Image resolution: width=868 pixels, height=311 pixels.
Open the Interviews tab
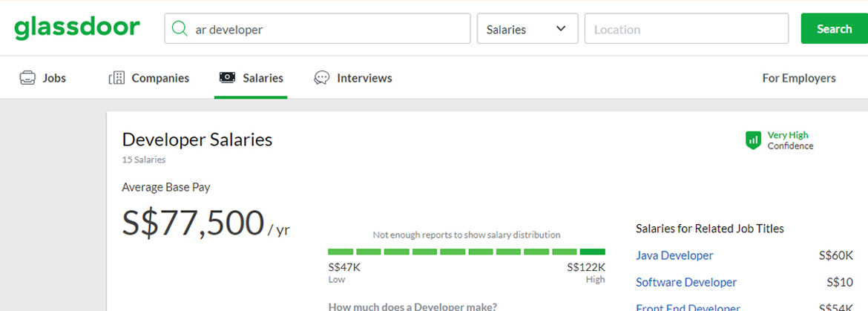click(364, 78)
